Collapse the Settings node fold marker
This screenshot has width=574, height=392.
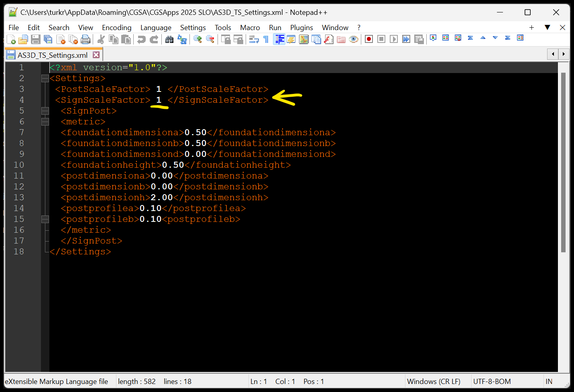click(x=45, y=78)
